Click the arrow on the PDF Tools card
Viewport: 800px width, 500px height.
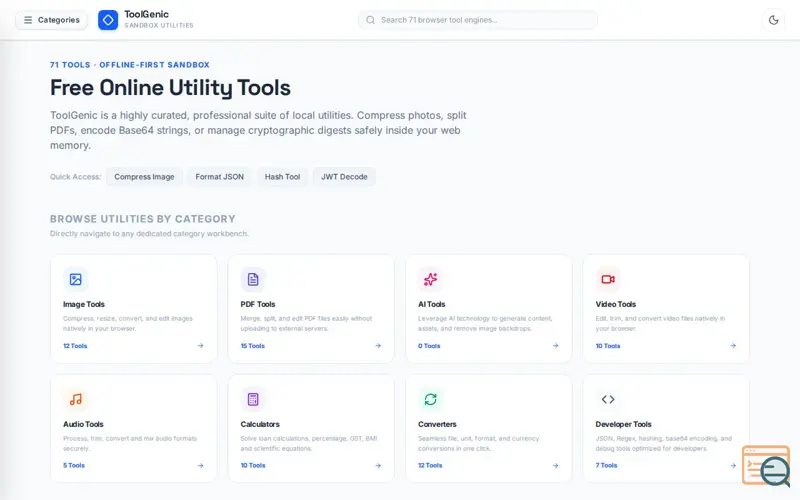click(378, 345)
